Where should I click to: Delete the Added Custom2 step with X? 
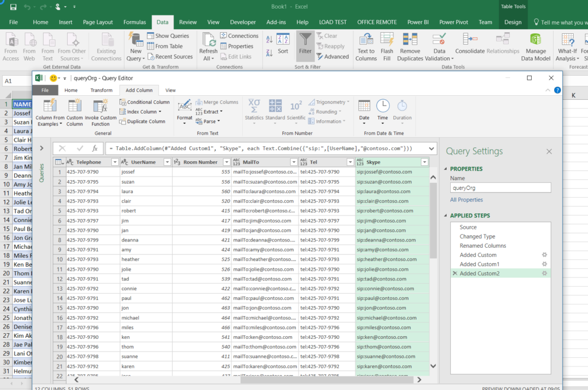click(x=455, y=274)
